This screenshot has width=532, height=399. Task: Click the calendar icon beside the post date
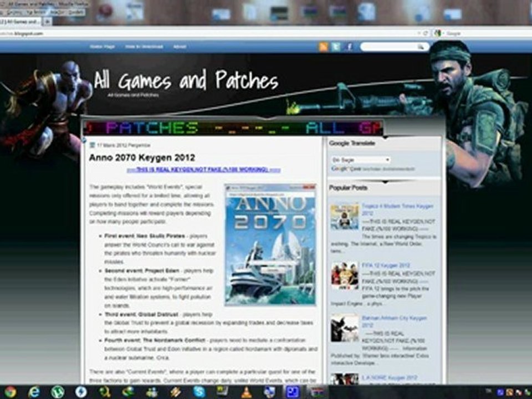point(92,145)
